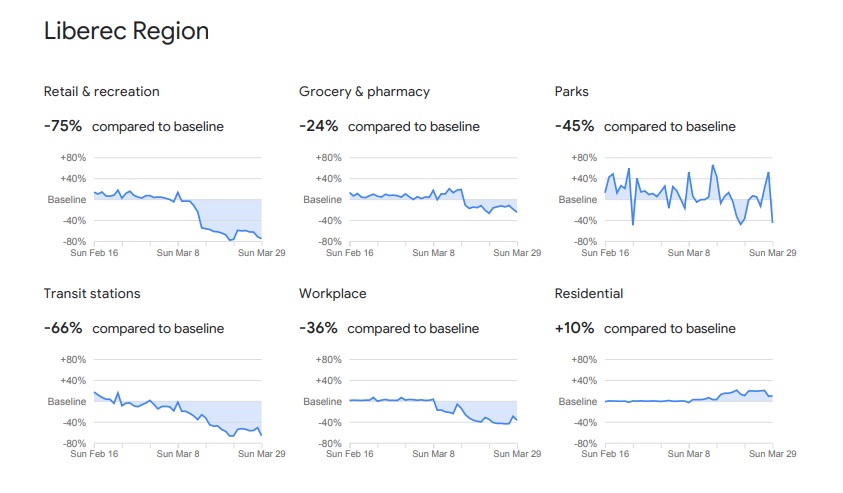This screenshot has height=493, width=843.
Task: Click the -45% parks change value
Action: click(574, 127)
